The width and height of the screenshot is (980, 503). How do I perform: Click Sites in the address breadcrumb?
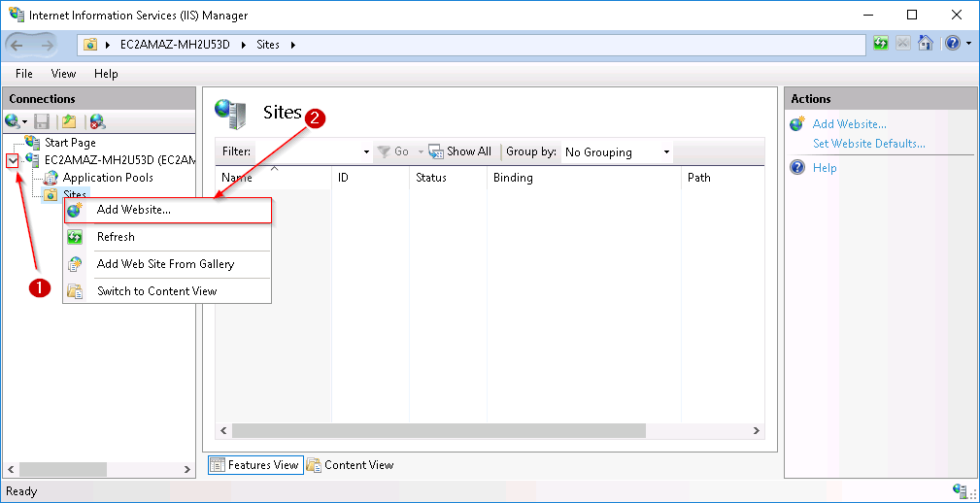pyautogui.click(x=268, y=45)
